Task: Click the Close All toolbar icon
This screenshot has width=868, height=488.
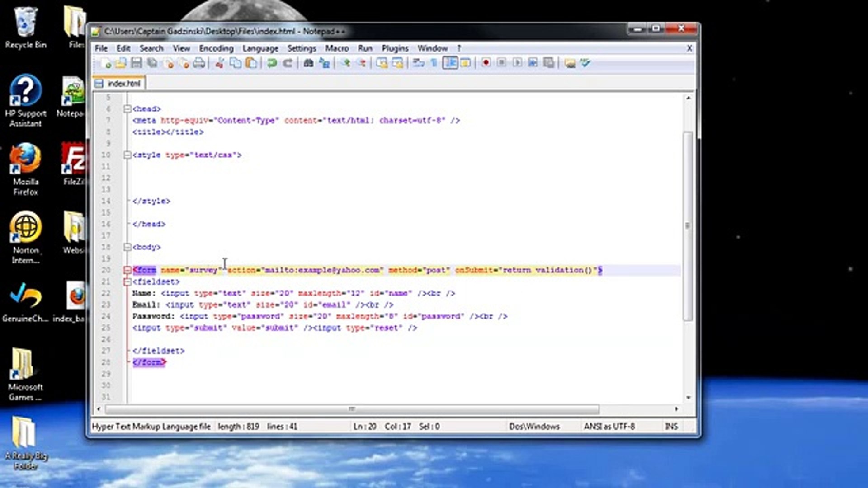Action: point(184,63)
